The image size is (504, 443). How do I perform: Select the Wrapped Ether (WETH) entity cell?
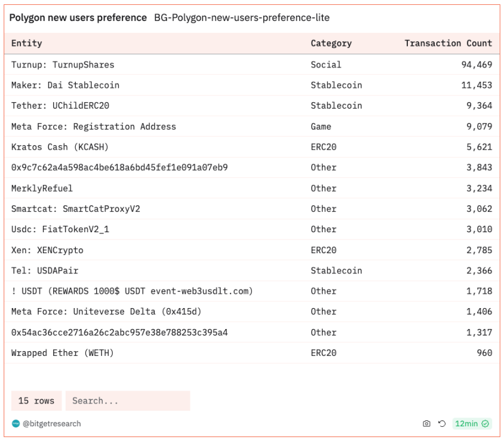point(63,353)
